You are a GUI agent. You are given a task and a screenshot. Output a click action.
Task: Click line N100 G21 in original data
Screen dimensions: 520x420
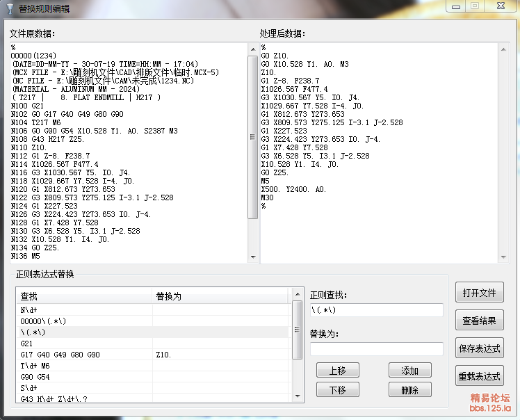[27, 106]
